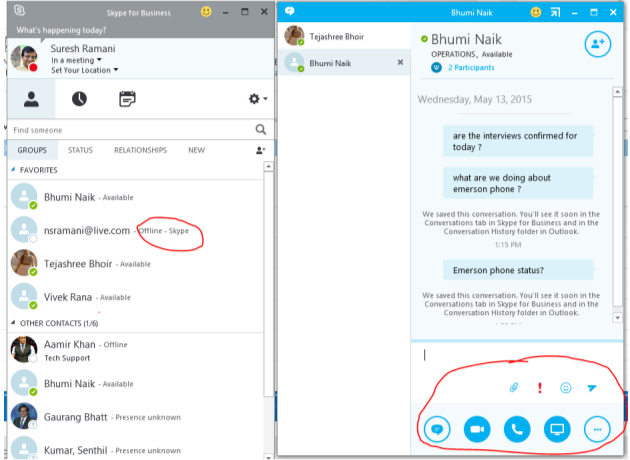The image size is (630, 460).
Task: Switch to the STATUS tab
Action: tap(80, 150)
